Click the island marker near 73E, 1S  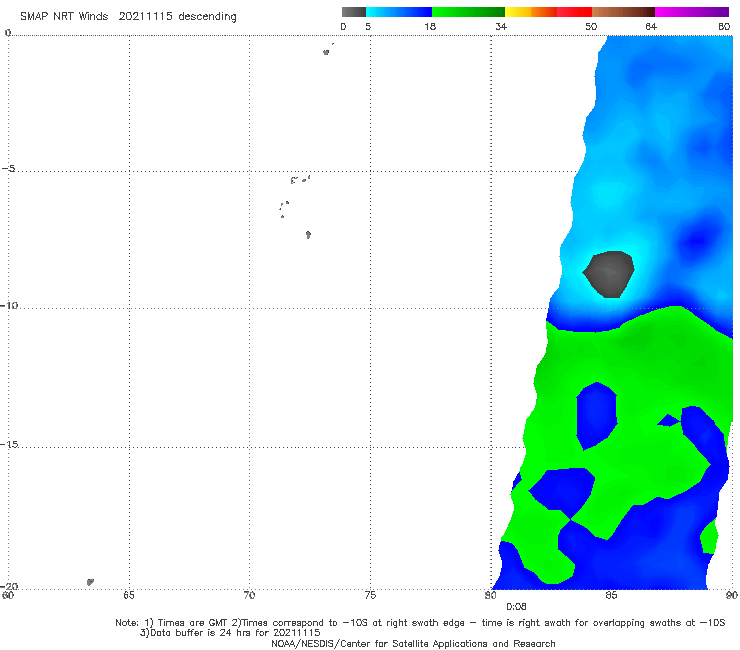(x=326, y=52)
